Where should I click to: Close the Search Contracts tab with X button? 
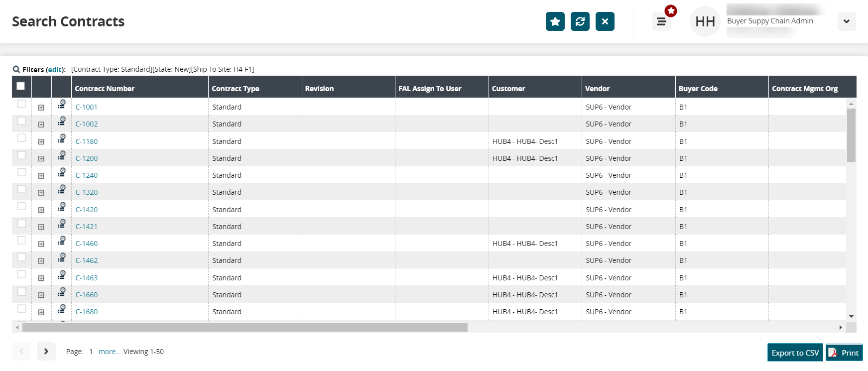pos(605,21)
